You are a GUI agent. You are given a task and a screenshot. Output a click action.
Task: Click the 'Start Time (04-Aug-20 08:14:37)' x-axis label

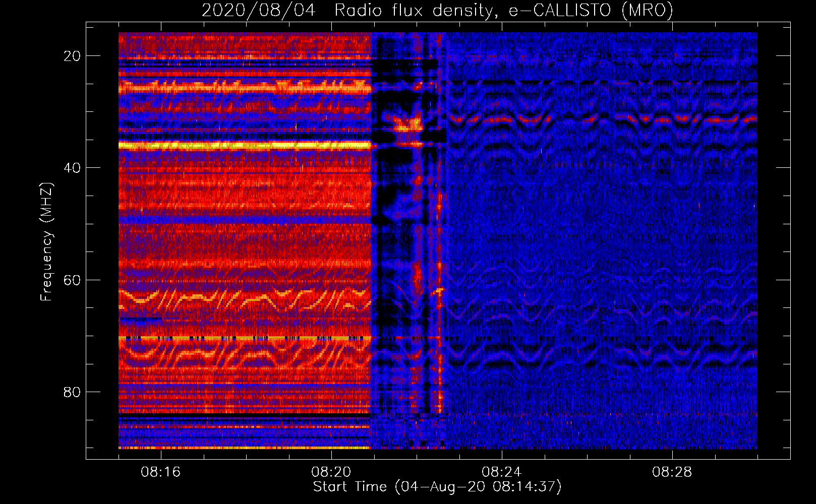point(437,487)
